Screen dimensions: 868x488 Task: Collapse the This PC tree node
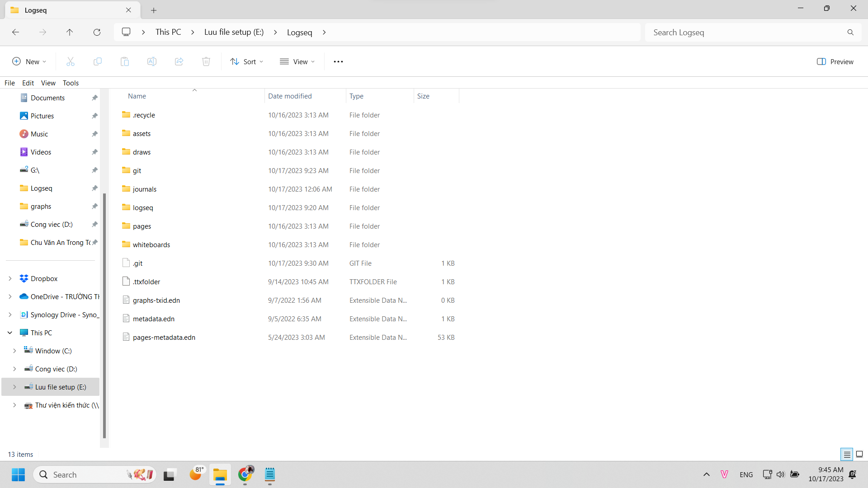coord(10,333)
